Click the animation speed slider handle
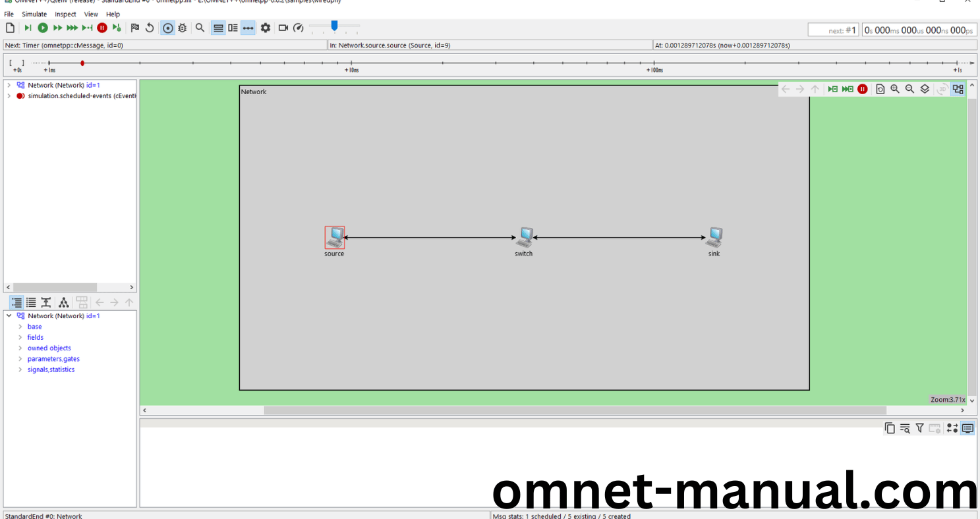 (x=334, y=26)
